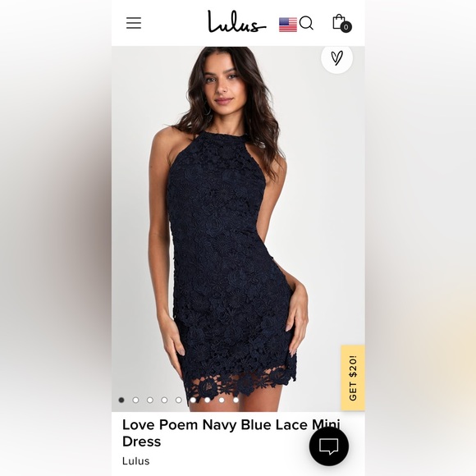Select the last carousel dot
The height and width of the screenshot is (476, 476).
coord(236,400)
